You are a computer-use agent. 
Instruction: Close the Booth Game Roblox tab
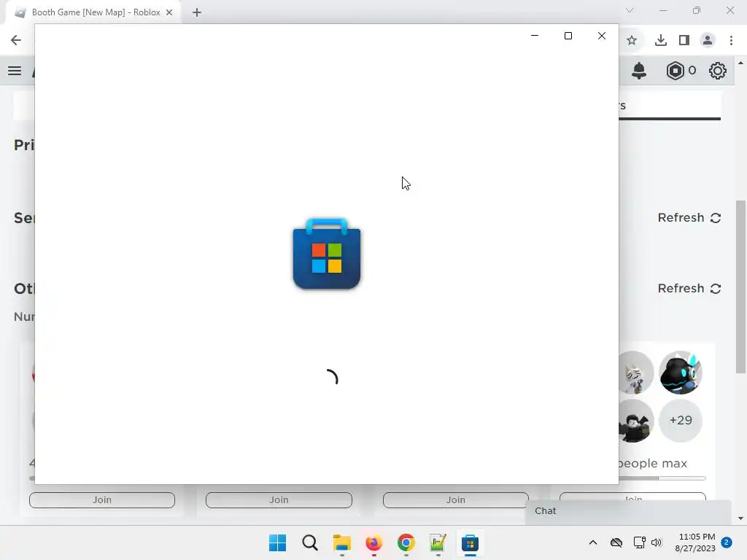click(169, 13)
